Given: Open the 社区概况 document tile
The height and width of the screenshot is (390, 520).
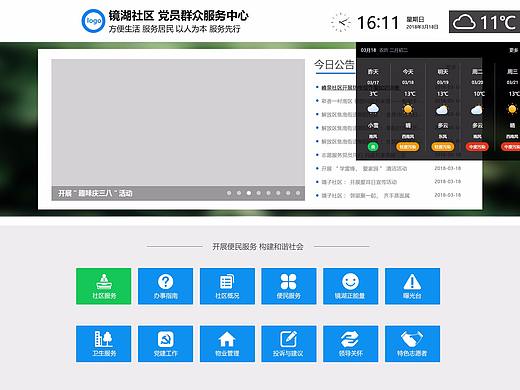Looking at the screenshot, I should (227, 286).
